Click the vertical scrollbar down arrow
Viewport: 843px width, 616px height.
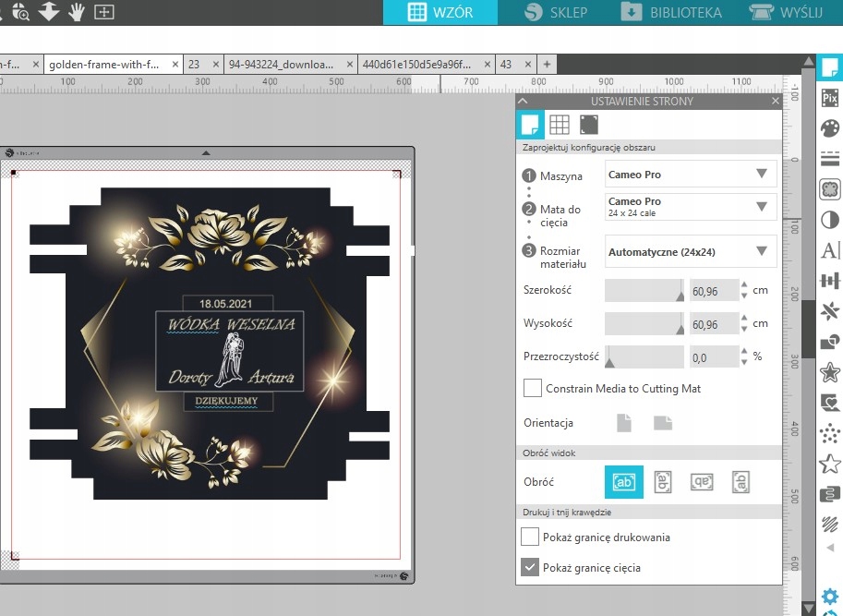coord(809,609)
